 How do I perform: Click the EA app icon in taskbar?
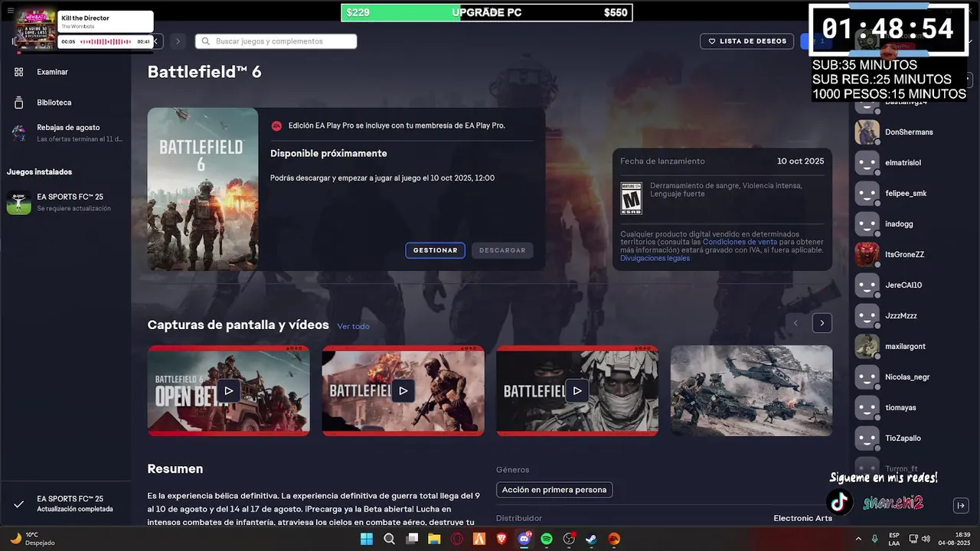click(614, 539)
